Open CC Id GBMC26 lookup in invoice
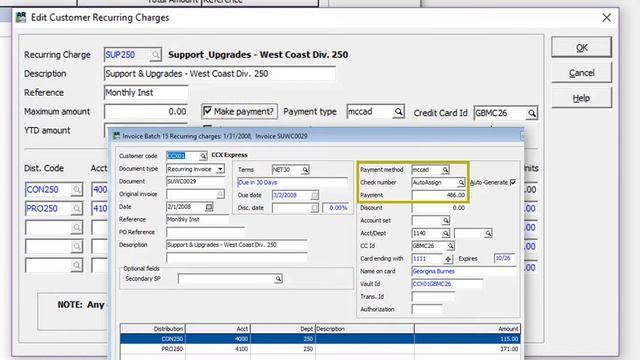The image size is (640, 360). pos(450,246)
